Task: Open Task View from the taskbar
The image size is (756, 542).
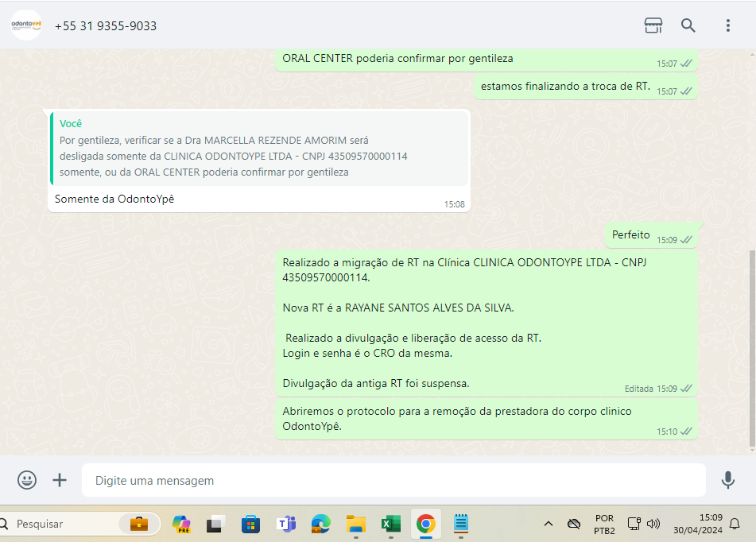Action: point(216,524)
